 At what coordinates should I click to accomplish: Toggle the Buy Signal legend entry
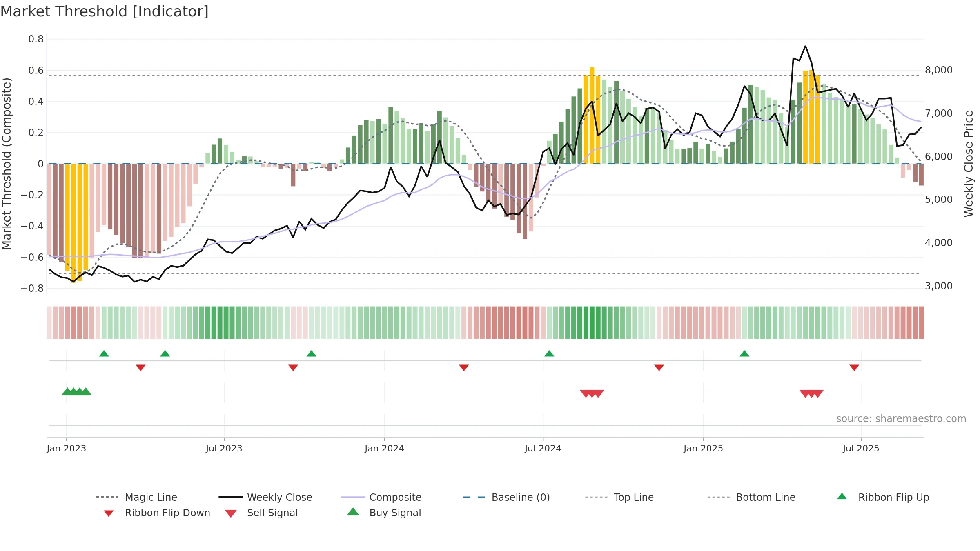pyautogui.click(x=384, y=513)
